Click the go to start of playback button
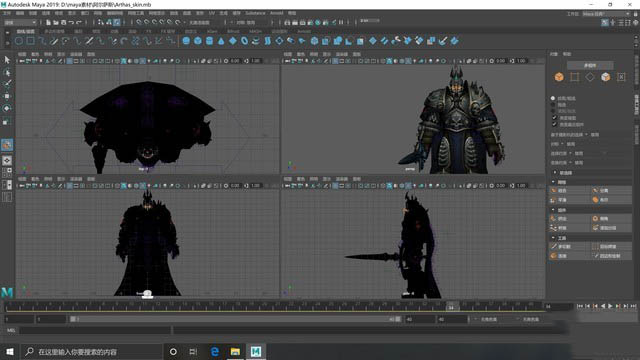The image size is (640, 360). [x=580, y=306]
